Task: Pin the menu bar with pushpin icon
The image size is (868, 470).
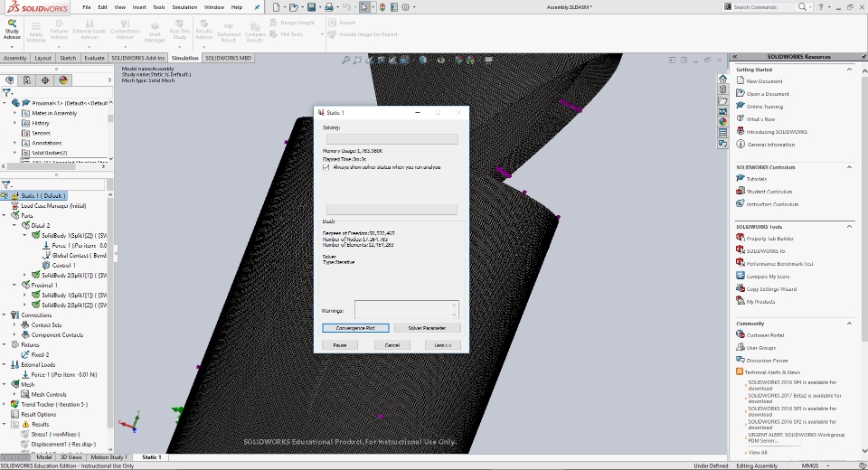Action: click(x=257, y=7)
